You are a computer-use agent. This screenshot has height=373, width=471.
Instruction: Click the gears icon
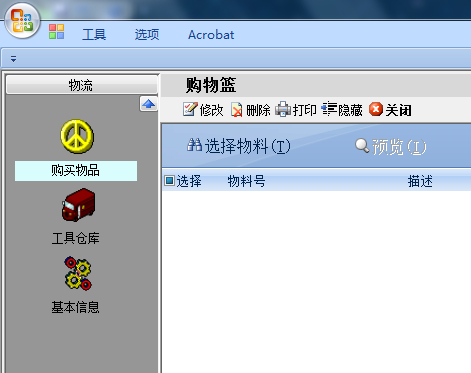(x=78, y=273)
